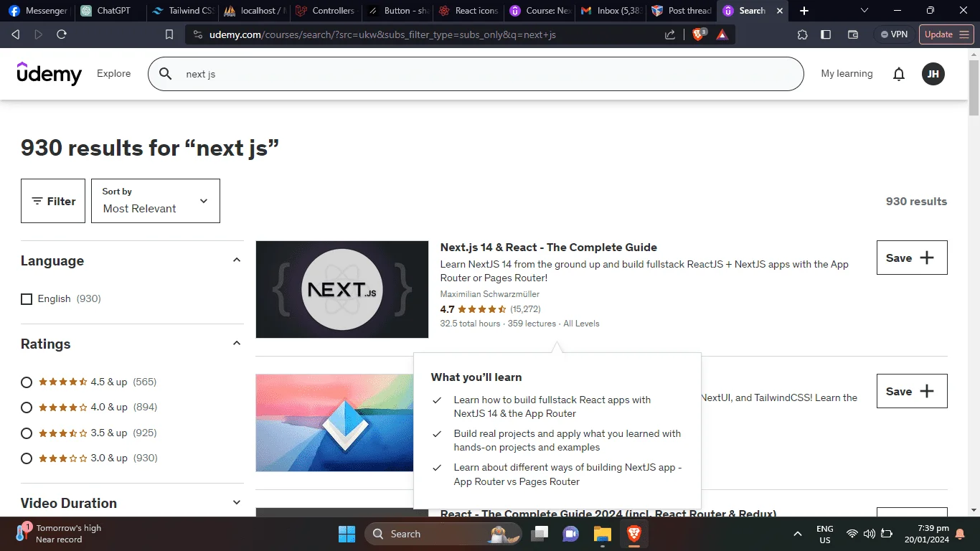Open the Explore link
This screenshot has height=551, width=980.
pos(114,73)
